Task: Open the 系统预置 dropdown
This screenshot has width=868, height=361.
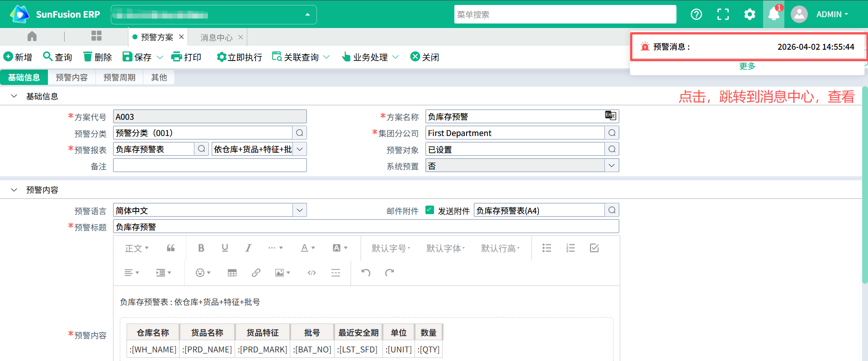Action: (611, 166)
